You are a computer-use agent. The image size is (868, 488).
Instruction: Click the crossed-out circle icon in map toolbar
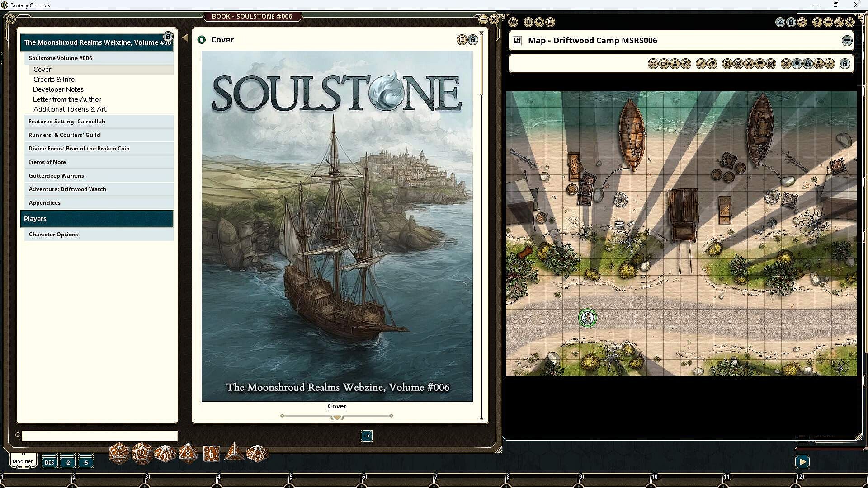[x=771, y=64]
